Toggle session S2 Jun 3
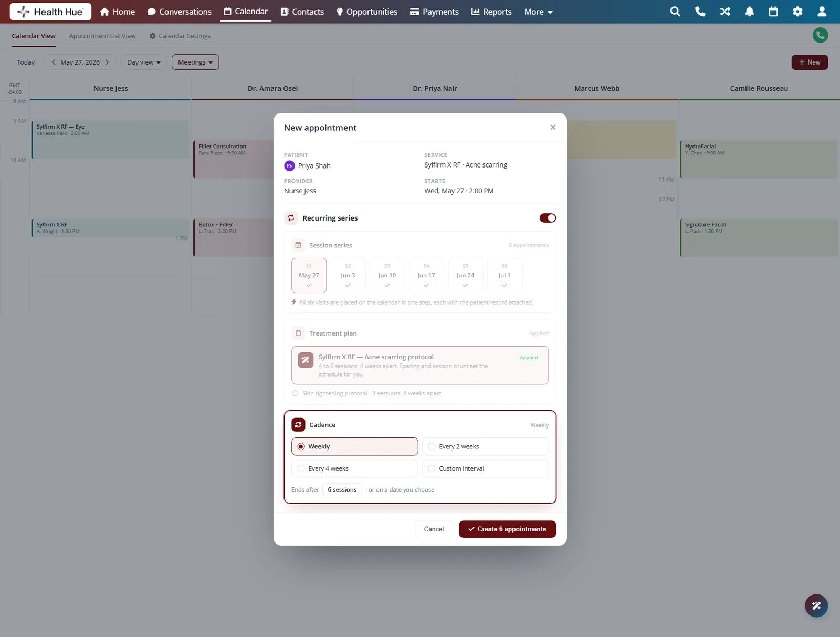 (348, 275)
